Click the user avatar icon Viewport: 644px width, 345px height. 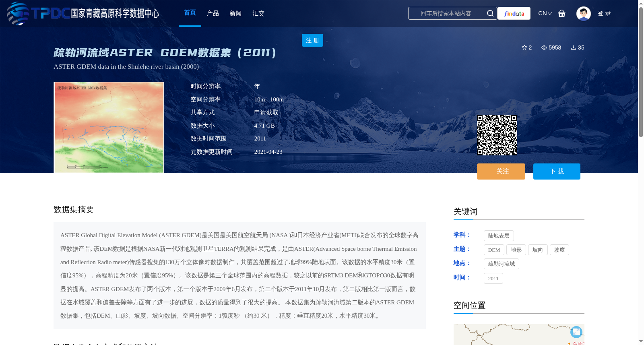pos(584,13)
